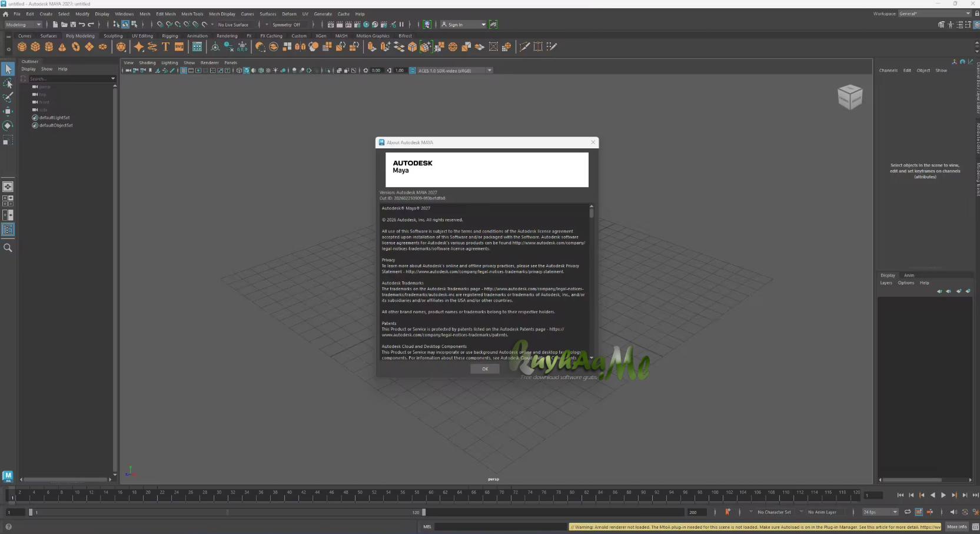Click the Outliner search field
The height and width of the screenshot is (534, 980).
click(69, 79)
